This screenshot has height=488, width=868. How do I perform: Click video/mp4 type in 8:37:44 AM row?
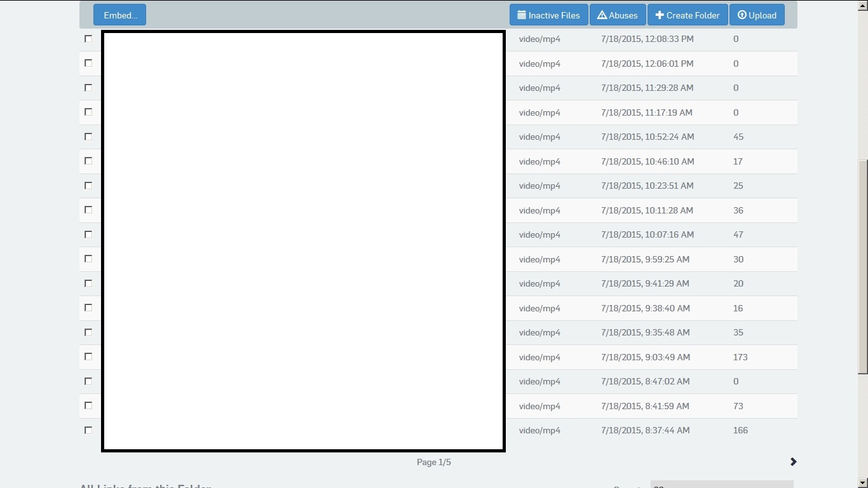(x=539, y=430)
